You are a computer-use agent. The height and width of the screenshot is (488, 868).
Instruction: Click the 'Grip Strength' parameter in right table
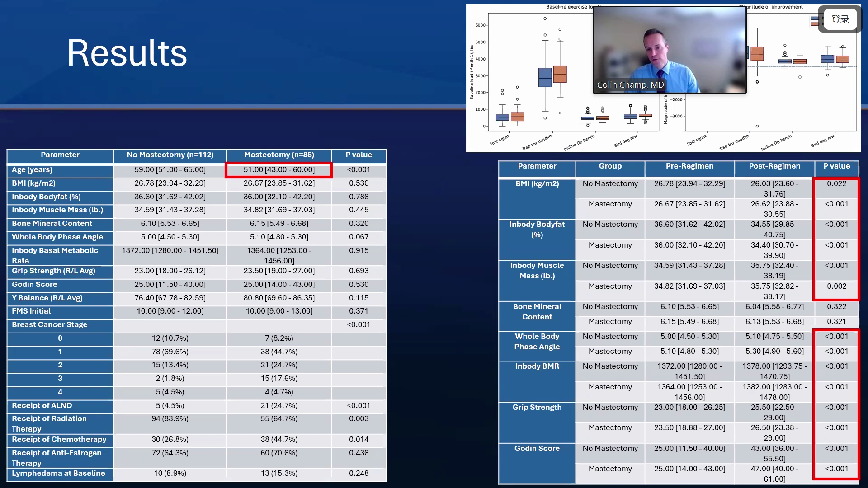[x=537, y=408]
